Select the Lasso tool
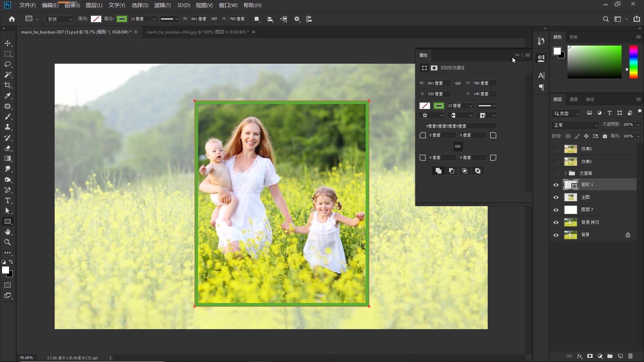644x362 pixels. (x=8, y=64)
